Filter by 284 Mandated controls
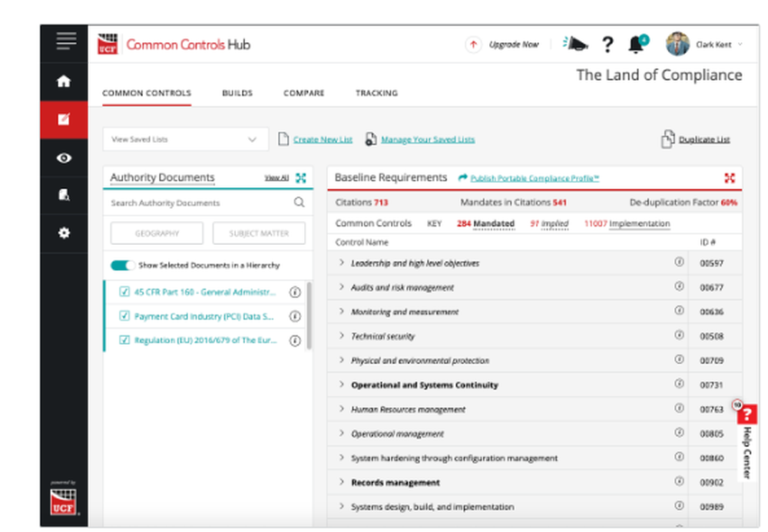768x532 pixels. tap(485, 223)
